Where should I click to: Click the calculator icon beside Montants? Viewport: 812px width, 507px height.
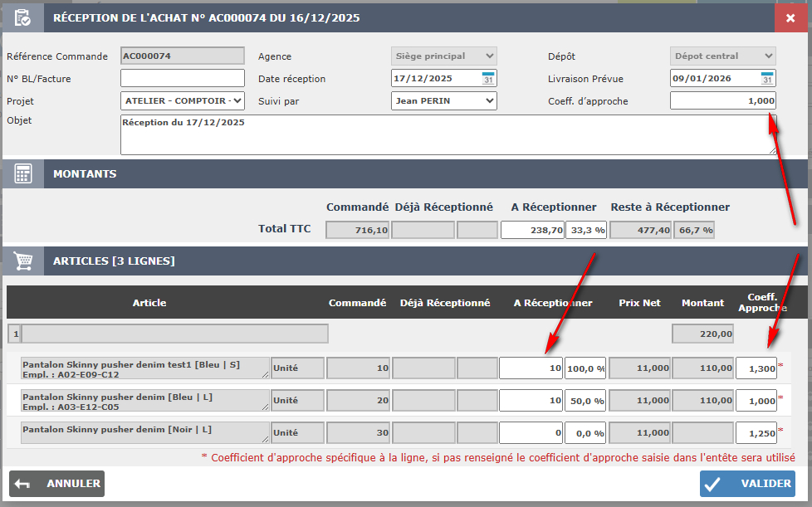coord(22,174)
